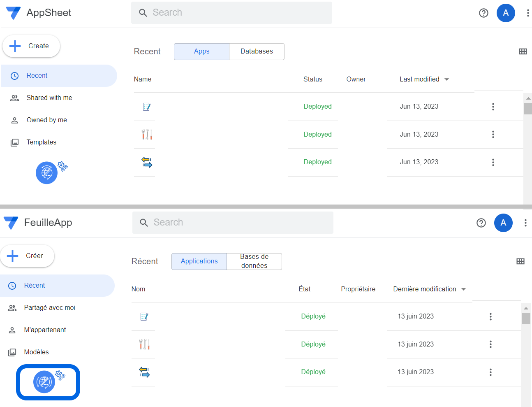532x407 pixels.
Task: Click scrollbar up arrow in AppSheet list
Action: pyautogui.click(x=528, y=98)
